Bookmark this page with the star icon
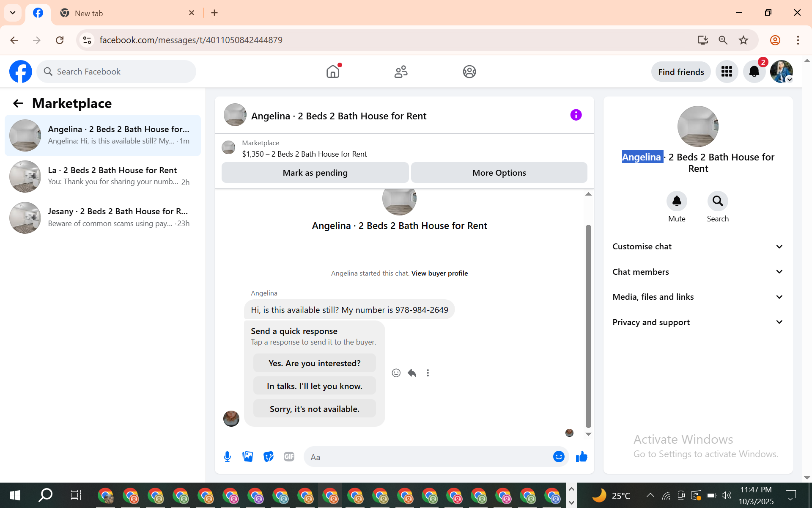The image size is (812, 508). pyautogui.click(x=743, y=40)
